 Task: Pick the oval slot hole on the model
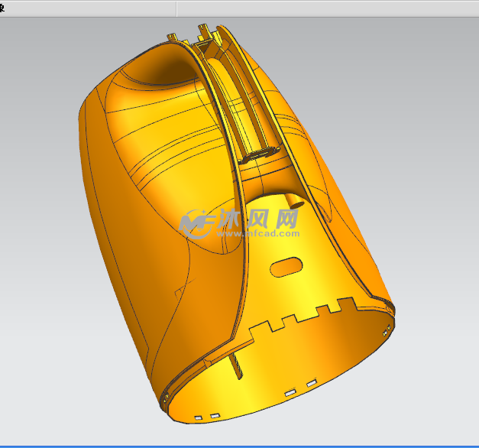[x=286, y=267]
